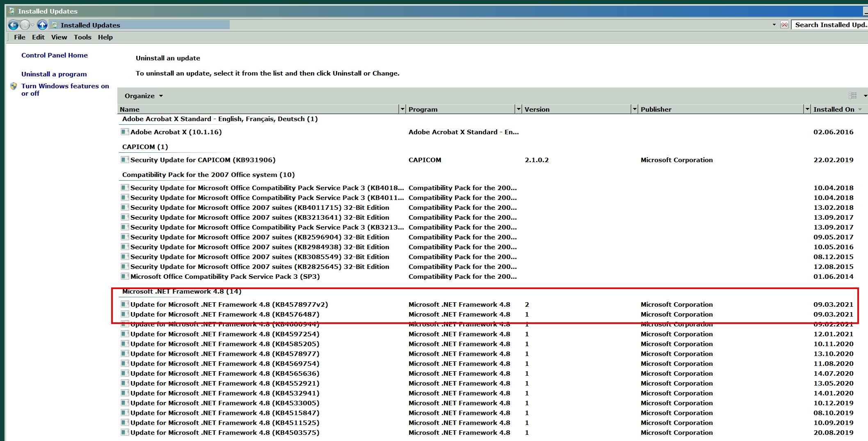This screenshot has height=441, width=868.
Task: Open the File menu
Action: (x=20, y=37)
